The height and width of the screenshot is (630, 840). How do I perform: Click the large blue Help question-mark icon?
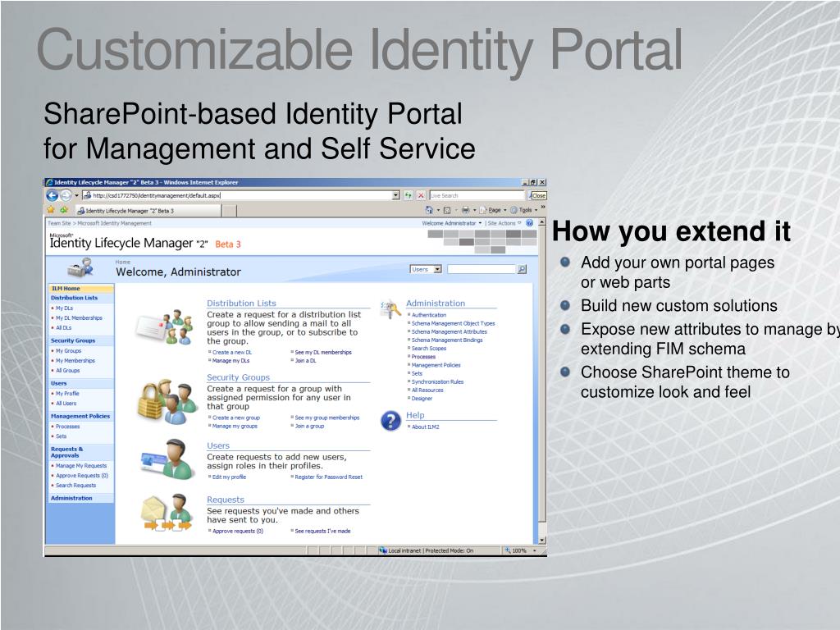[x=390, y=421]
